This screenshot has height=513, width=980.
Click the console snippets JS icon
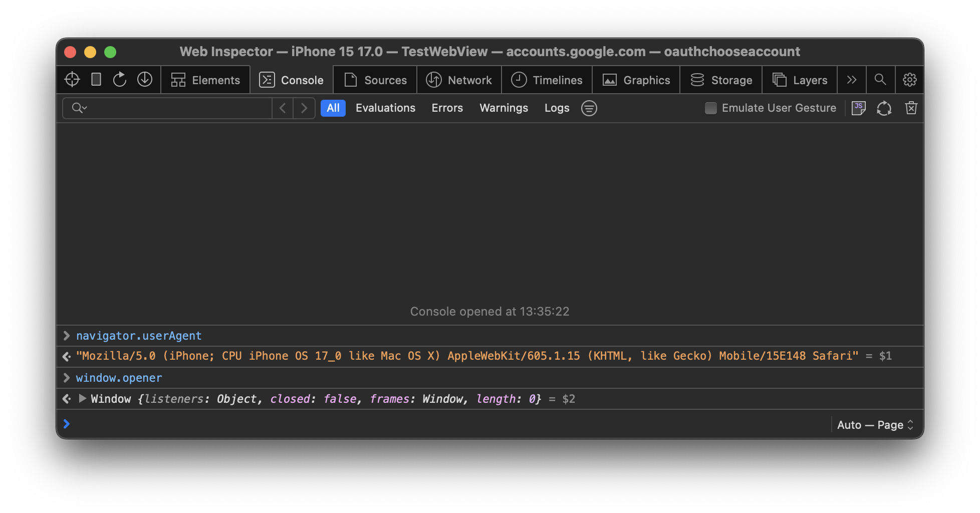point(858,108)
